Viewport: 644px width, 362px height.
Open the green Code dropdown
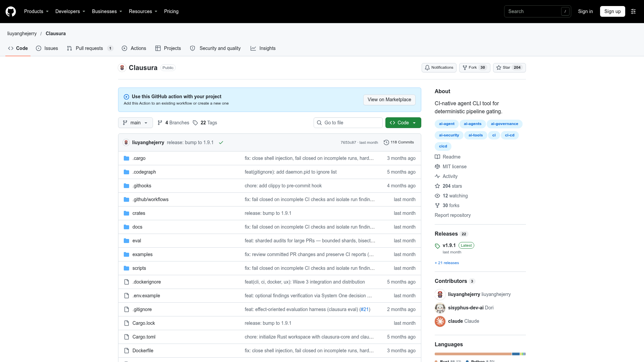point(403,123)
